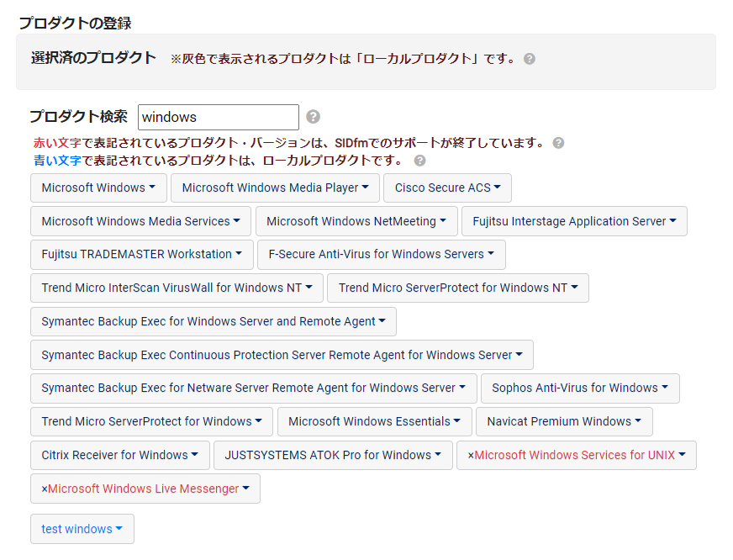Expand F-Secure Anti-Virus for Windows Servers dropdown
The width and height of the screenshot is (733, 560).
click(382, 255)
